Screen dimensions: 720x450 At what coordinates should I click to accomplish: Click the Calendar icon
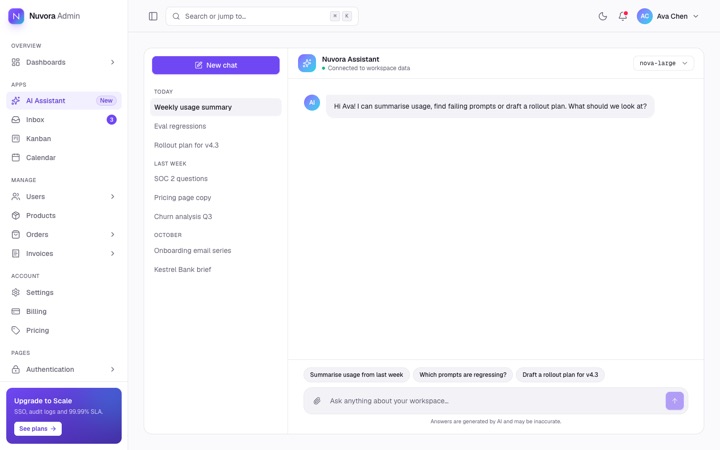(x=16, y=158)
